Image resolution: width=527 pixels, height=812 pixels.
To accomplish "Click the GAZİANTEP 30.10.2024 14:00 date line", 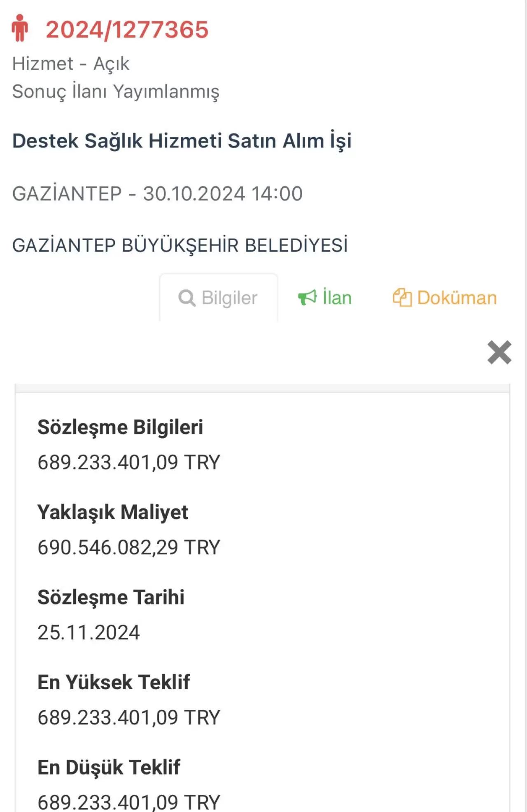I will pyautogui.click(x=157, y=194).
